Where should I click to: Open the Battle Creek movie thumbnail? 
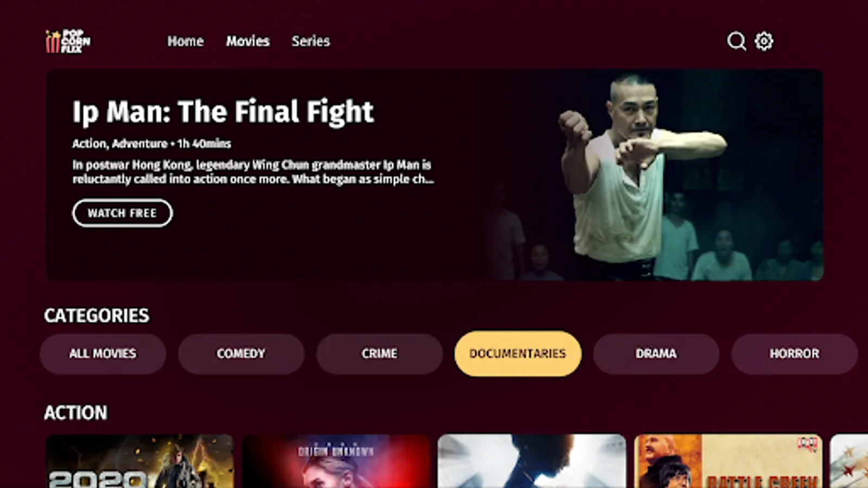click(729, 461)
